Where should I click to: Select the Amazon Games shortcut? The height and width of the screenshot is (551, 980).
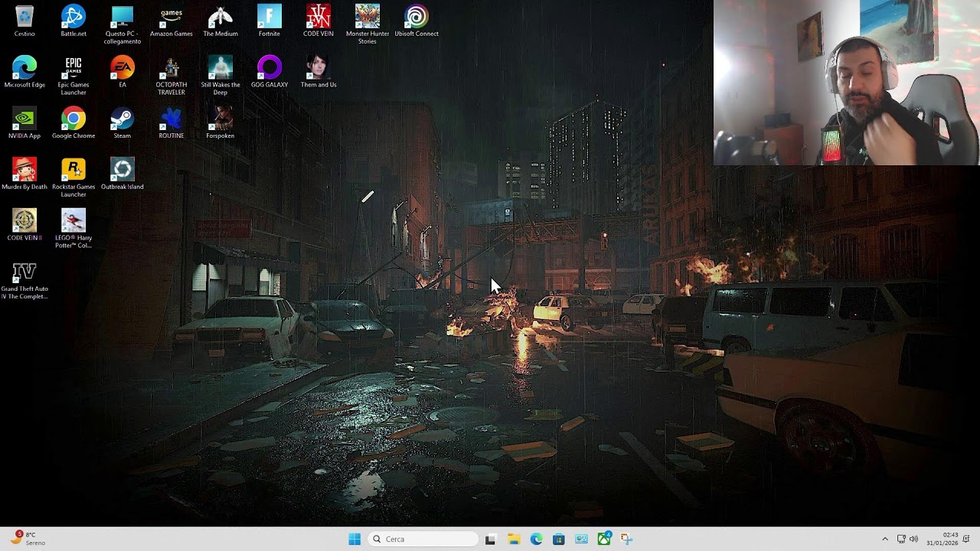tap(171, 21)
